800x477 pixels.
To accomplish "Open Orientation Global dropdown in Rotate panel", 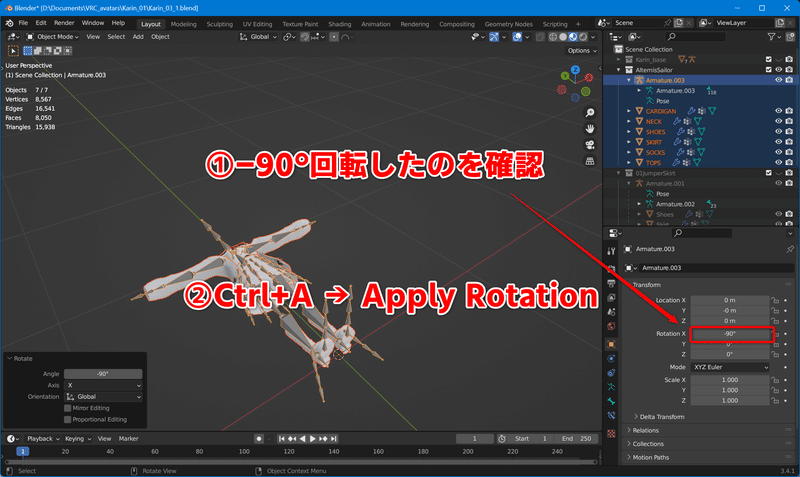I will click(103, 396).
